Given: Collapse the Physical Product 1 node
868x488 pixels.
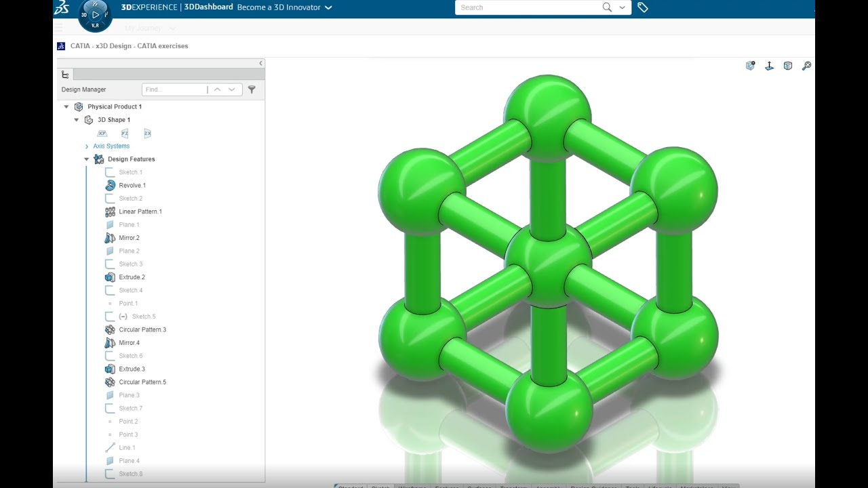Looking at the screenshot, I should point(66,106).
